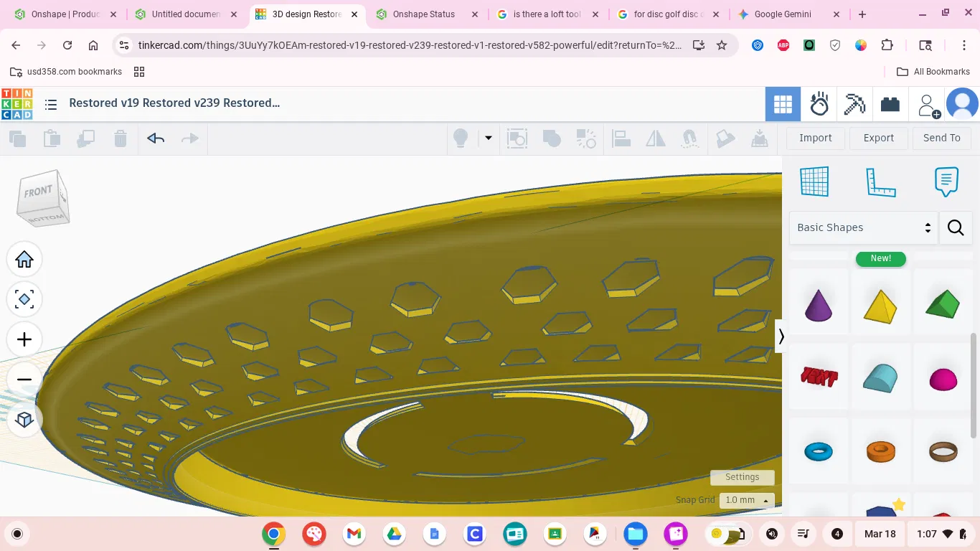Click the view cube FRONT face
Image resolution: width=980 pixels, height=551 pixels.
[39, 192]
